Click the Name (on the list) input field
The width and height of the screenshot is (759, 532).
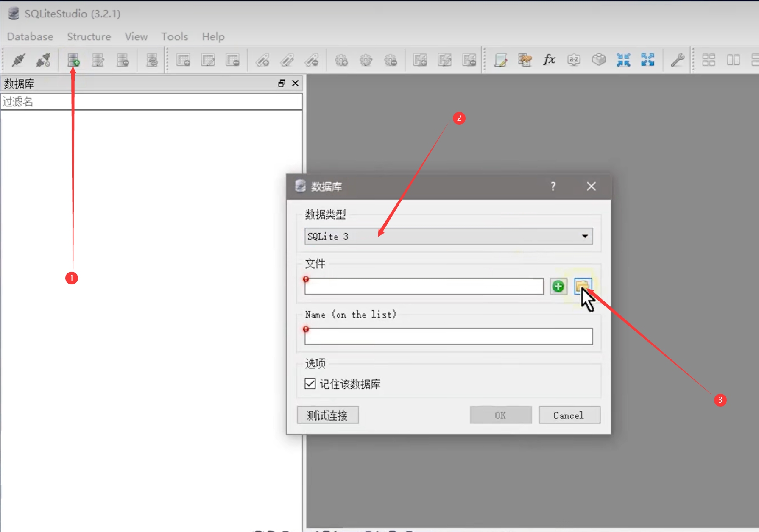tap(449, 336)
